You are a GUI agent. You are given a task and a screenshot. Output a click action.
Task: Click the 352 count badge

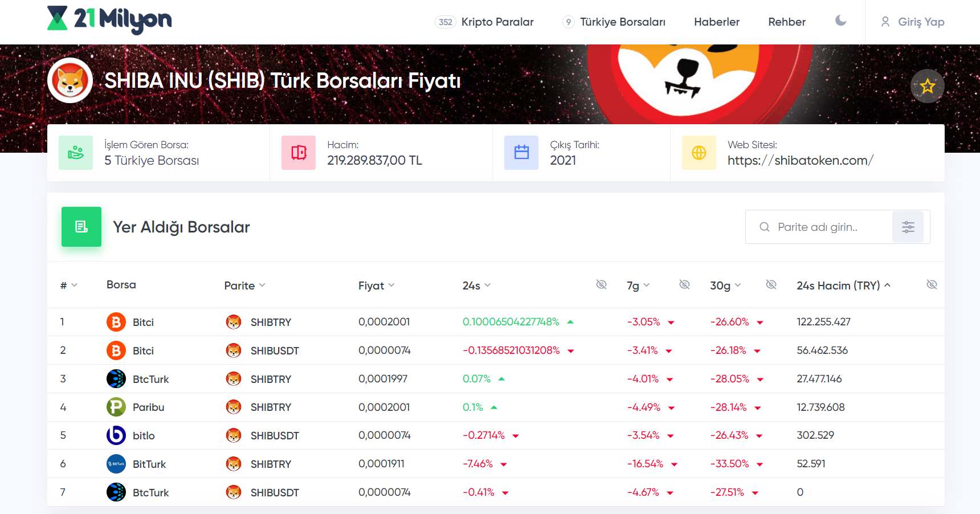pyautogui.click(x=446, y=22)
